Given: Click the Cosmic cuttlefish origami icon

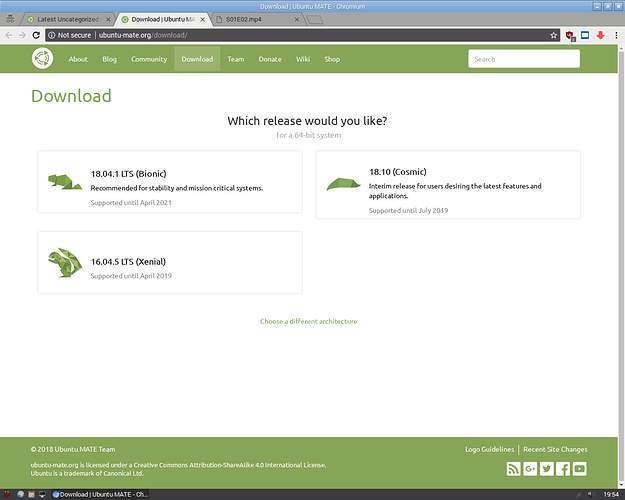Looking at the screenshot, I should [x=343, y=184].
